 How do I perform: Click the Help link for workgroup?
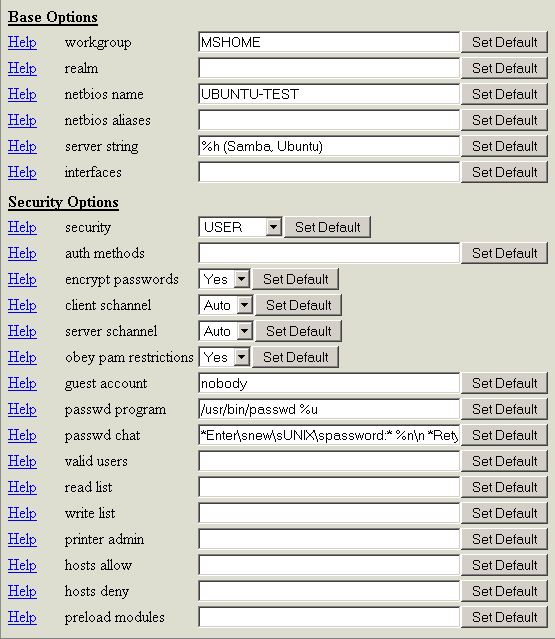(x=22, y=42)
